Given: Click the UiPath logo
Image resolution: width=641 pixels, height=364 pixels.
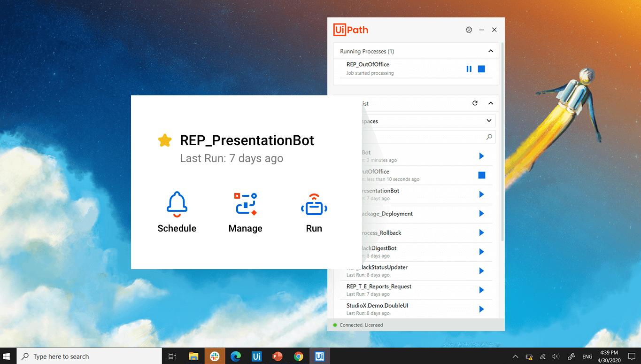Looking at the screenshot, I should [351, 30].
